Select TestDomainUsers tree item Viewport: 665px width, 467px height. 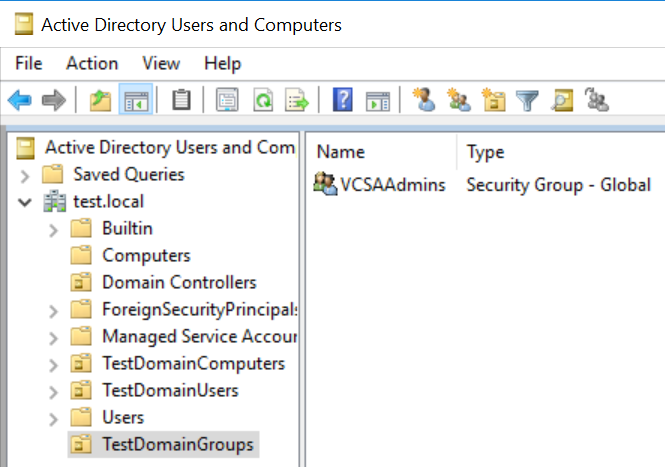pos(170,390)
